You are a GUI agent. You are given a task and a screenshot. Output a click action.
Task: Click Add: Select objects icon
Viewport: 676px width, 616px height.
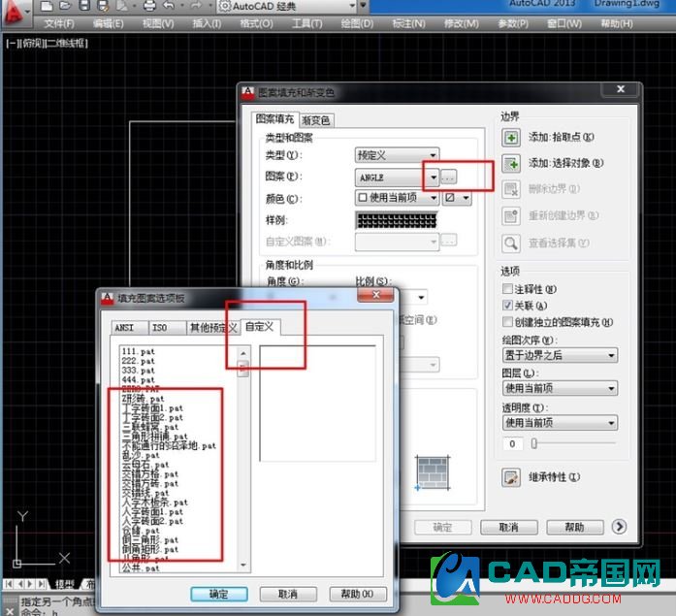[511, 164]
